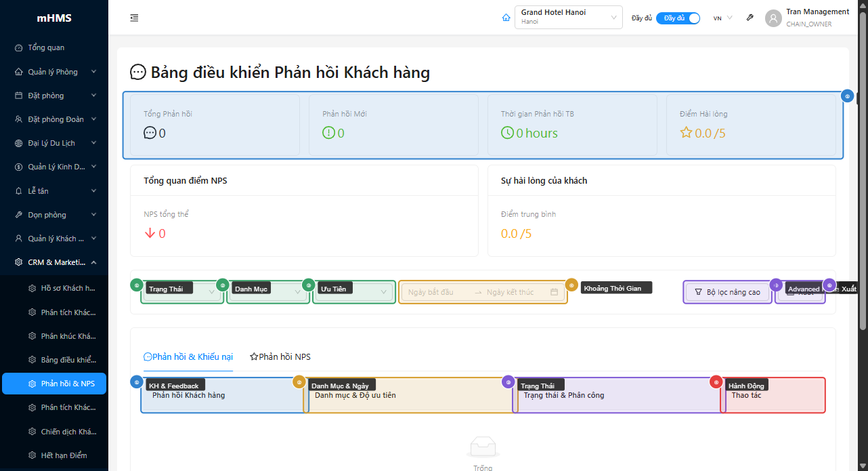Viewport: 868px width, 471px height.
Task: Open the Trạng Thái filter dropdown
Action: pyautogui.click(x=183, y=292)
